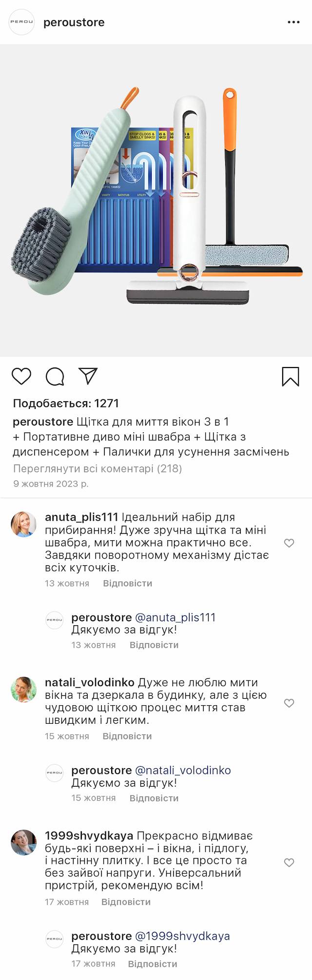Open the cleaning set product image
Screen dimensions: 312x980
pyautogui.click(x=156, y=200)
